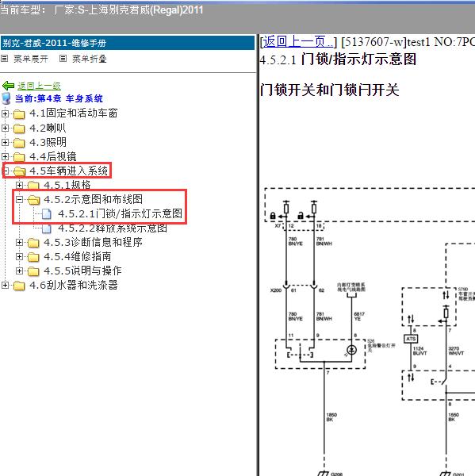
Task: Open the 4.6刮水器和洗涤器 tree item
Action: point(74,285)
